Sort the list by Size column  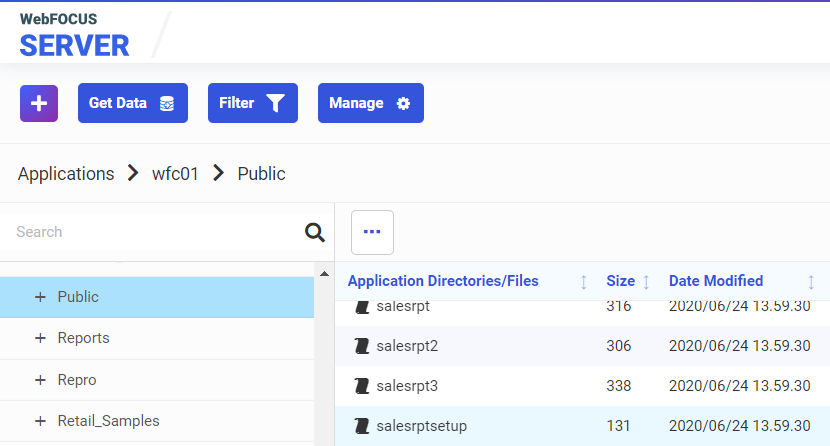point(646,282)
